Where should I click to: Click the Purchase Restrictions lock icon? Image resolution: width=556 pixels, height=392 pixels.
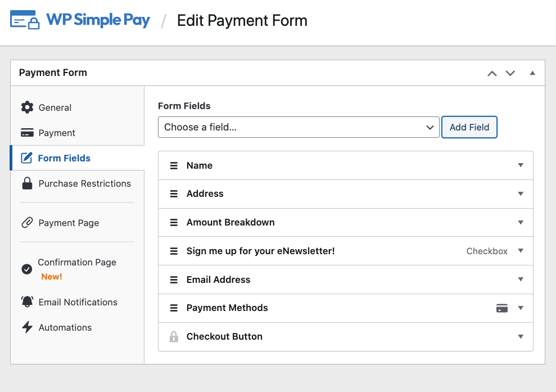click(x=27, y=183)
